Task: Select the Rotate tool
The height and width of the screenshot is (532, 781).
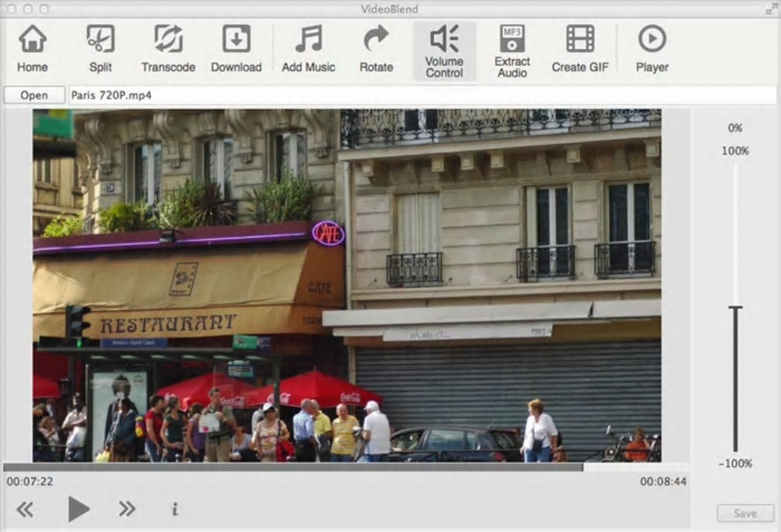Action: [376, 49]
